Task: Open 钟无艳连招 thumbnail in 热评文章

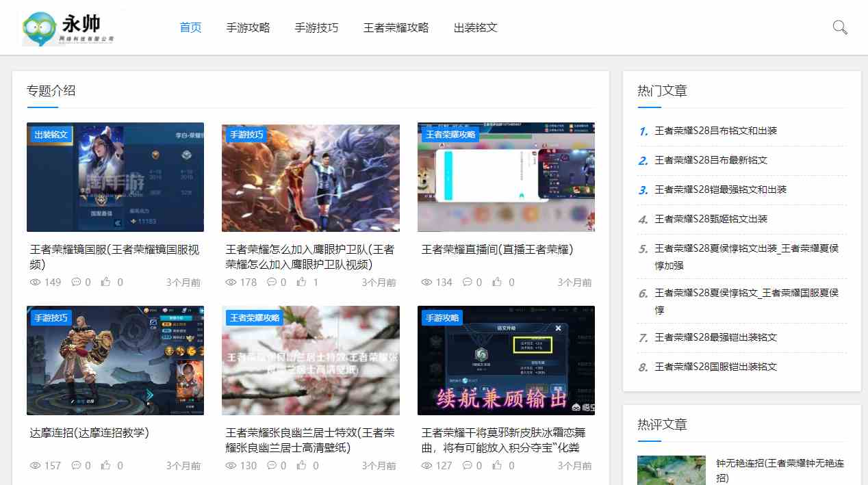Action: tap(671, 470)
